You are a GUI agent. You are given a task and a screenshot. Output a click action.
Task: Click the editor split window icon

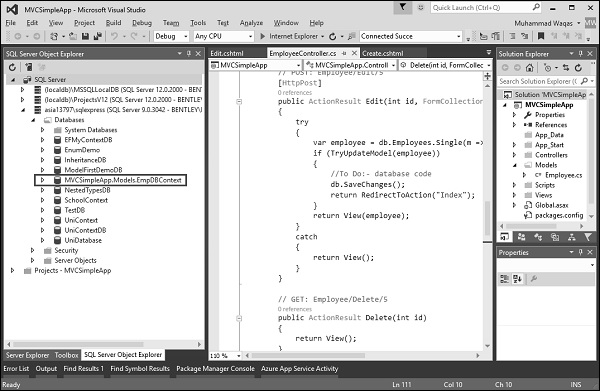pos(488,76)
